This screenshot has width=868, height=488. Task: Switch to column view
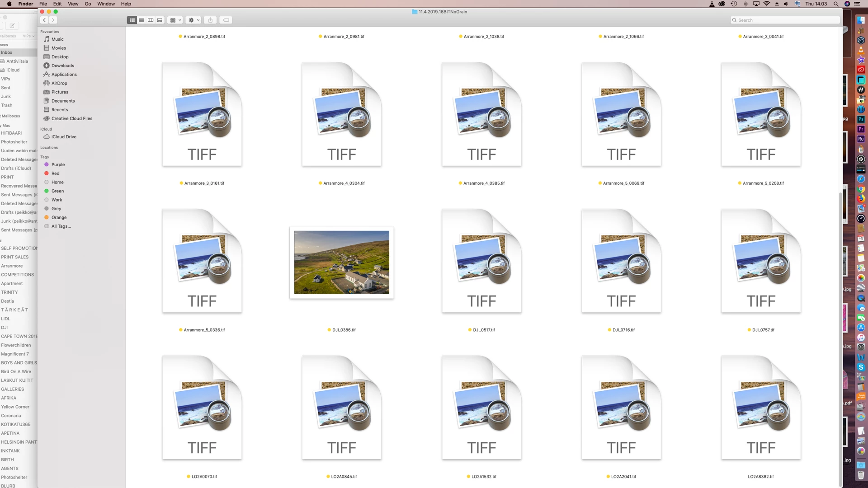(x=151, y=20)
